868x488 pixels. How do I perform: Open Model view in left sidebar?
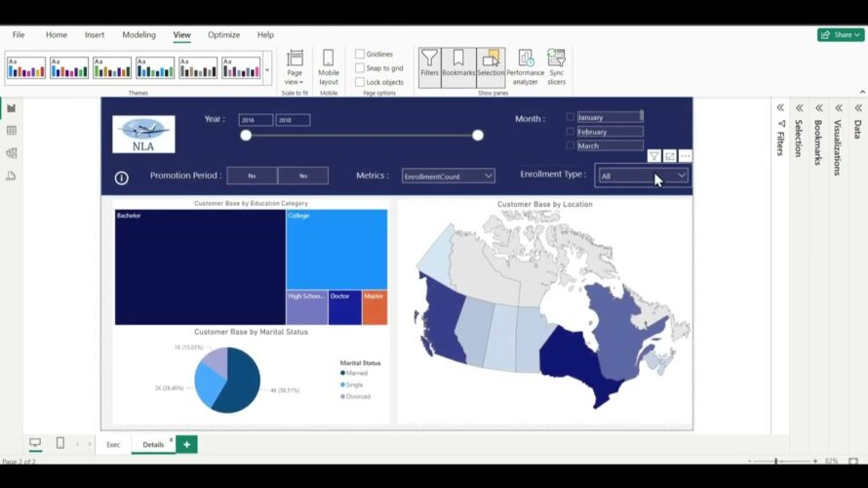pyautogui.click(x=11, y=153)
